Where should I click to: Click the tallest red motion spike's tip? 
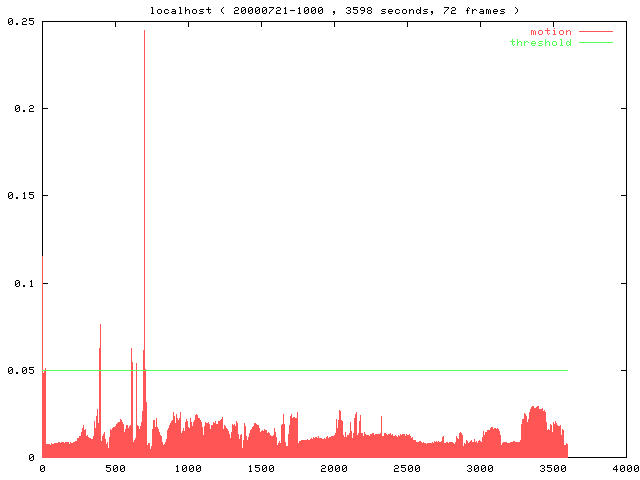(x=144, y=31)
